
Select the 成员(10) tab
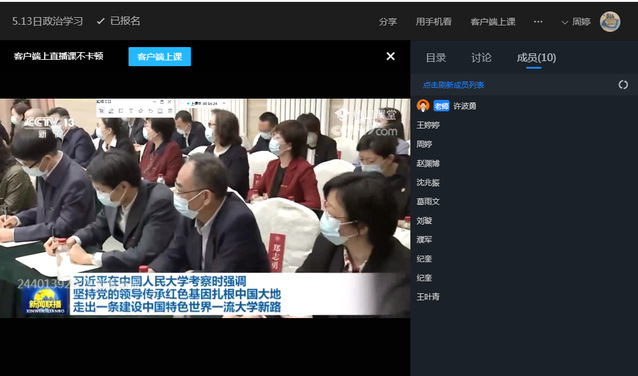coord(536,58)
